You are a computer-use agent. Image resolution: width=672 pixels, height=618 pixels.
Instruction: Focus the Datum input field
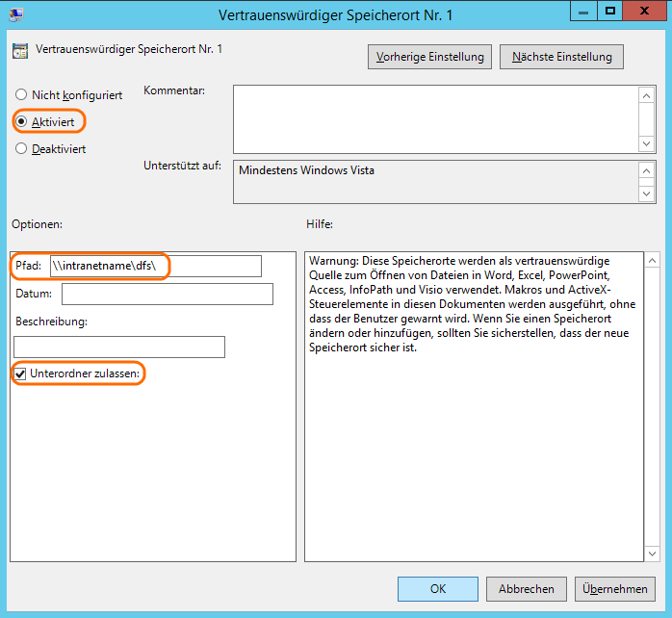coord(167,294)
